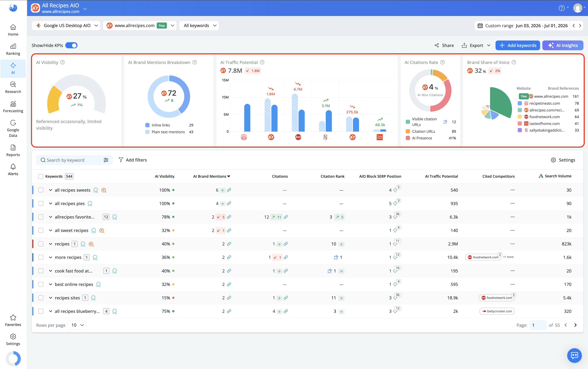Open search options sliders icon in keyword search
The width and height of the screenshot is (588, 369).
pyautogui.click(x=106, y=160)
